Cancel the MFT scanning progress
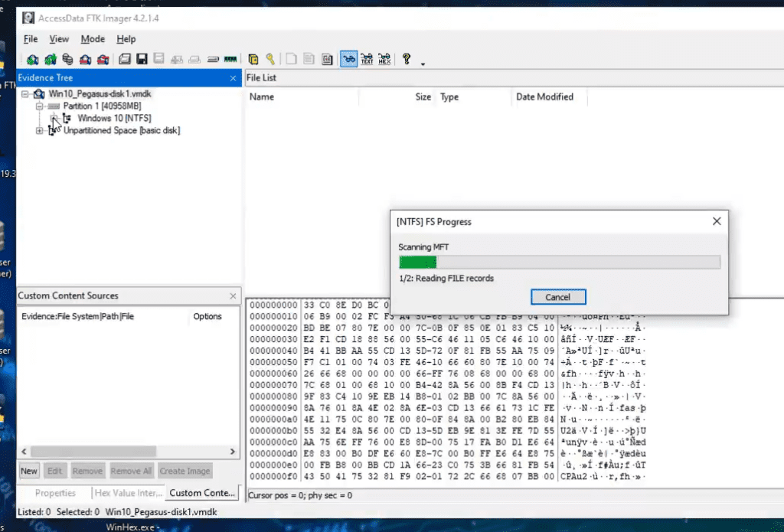The image size is (784, 532). tap(558, 297)
